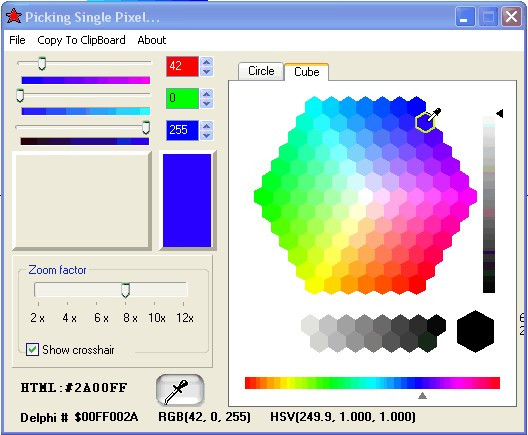Click the blue value field showing 255
The image size is (528, 435).
(182, 130)
